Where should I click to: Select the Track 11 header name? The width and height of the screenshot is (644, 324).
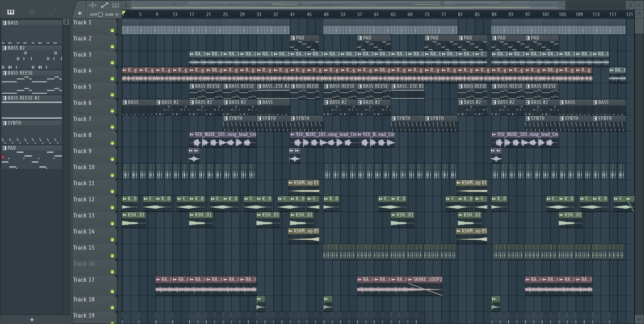click(x=84, y=183)
